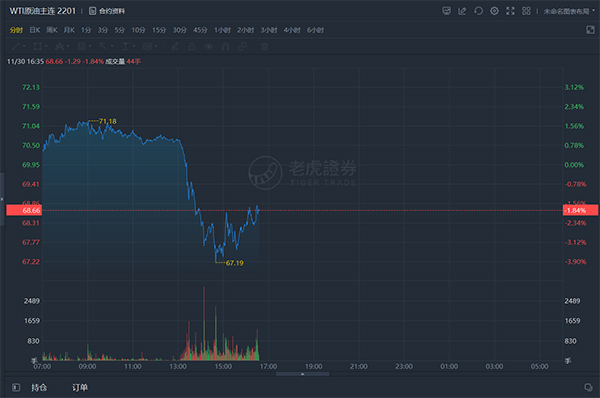Expand the line drawing tool dropdown arrow
Image resolution: width=600 pixels, height=398 pixels.
pyautogui.click(x=24, y=47)
